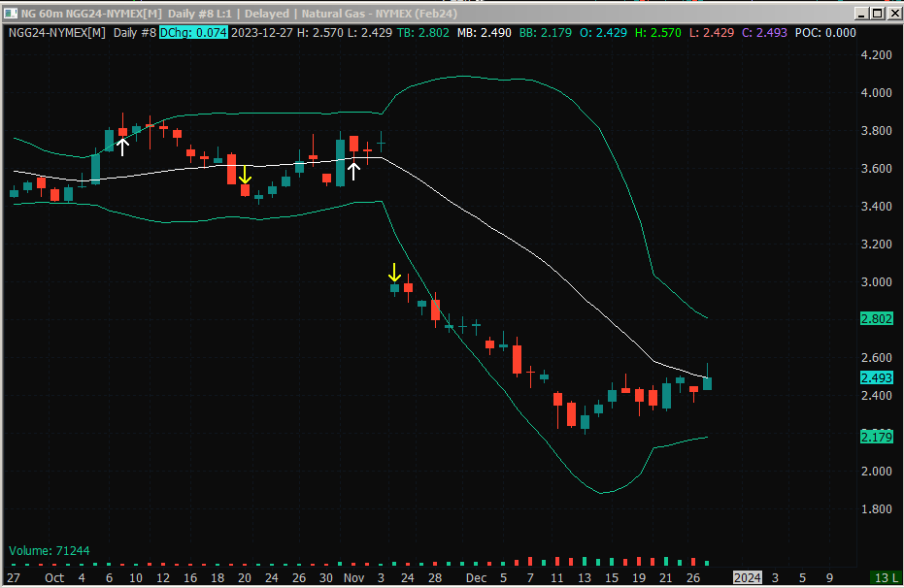
Task: Click the BB: 2.179 bottom band value
Action: pos(546,32)
